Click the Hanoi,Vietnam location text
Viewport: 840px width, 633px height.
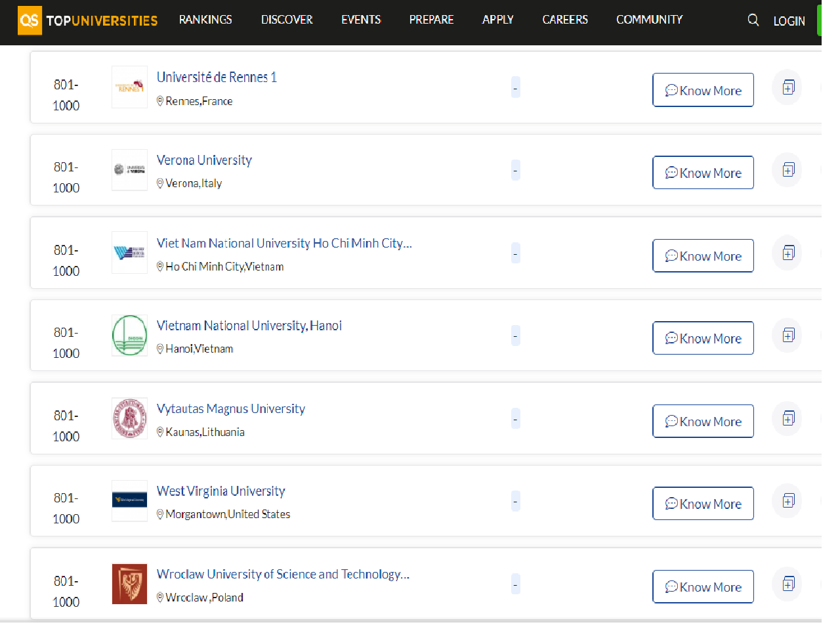click(x=199, y=349)
